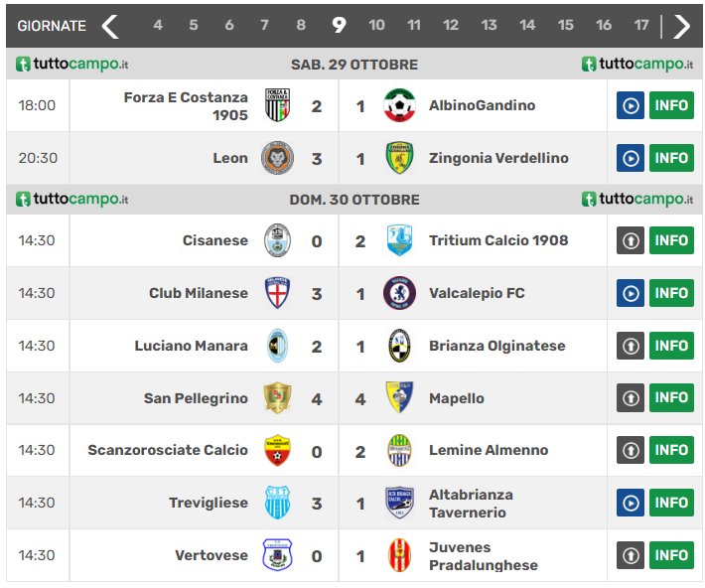Select matchday 4 tab
The image size is (705, 588).
(x=158, y=26)
